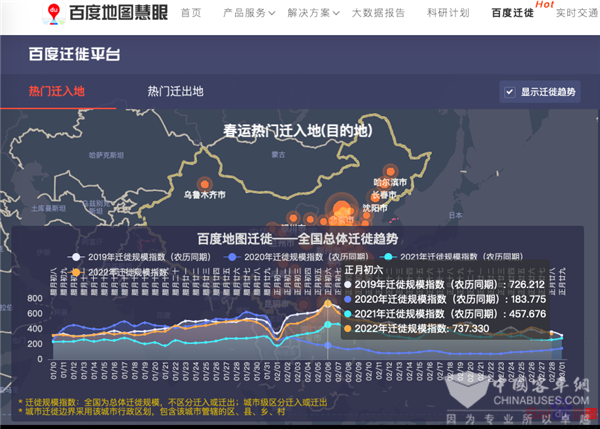This screenshot has height=429, width=600.
Task: Click the 蒙古 country label on map
Action: [278, 155]
